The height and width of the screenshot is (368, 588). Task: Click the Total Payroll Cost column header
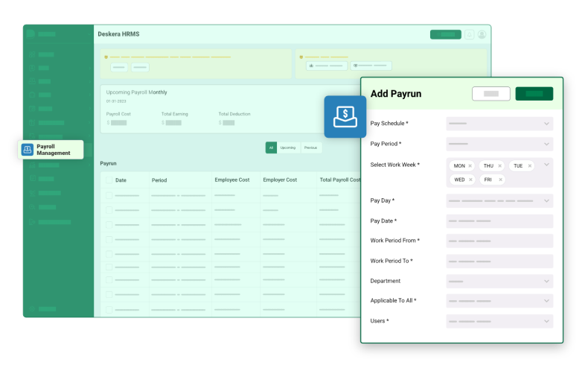point(339,180)
